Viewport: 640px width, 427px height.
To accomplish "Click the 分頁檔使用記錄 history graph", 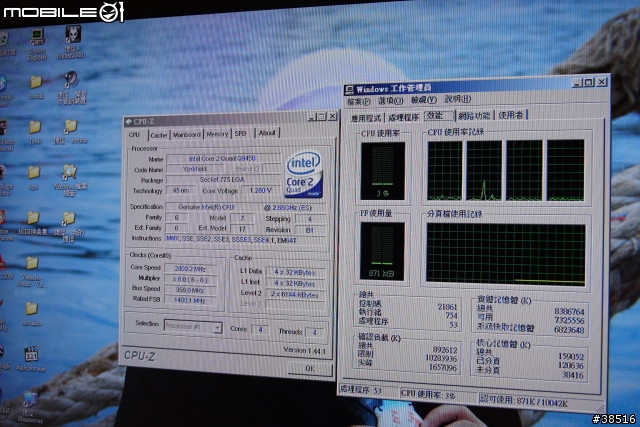I will 506,254.
